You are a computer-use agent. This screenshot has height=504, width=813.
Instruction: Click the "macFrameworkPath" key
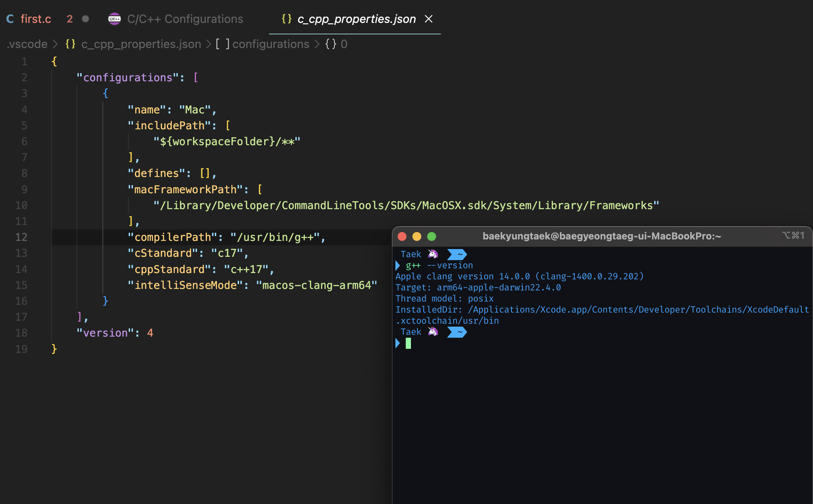click(185, 190)
